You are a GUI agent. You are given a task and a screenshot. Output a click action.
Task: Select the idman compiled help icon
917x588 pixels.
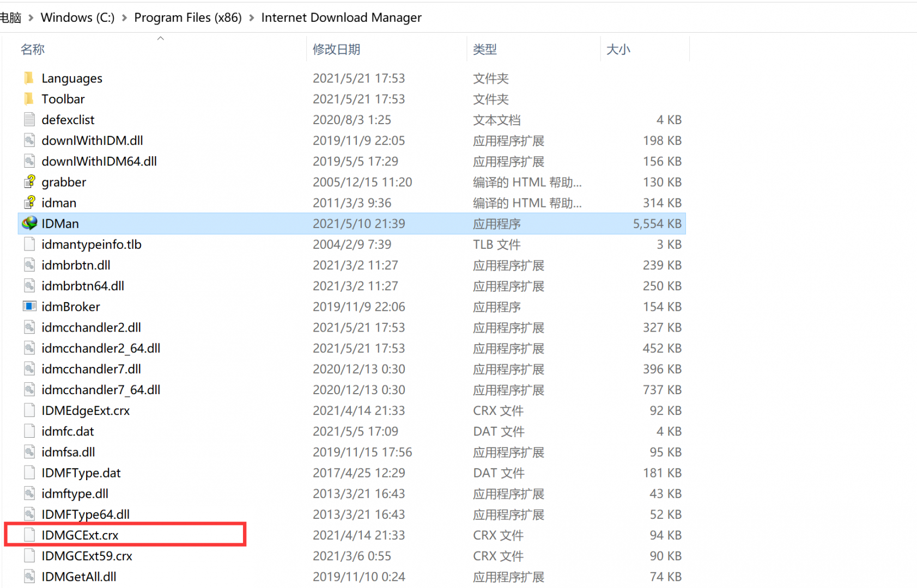tap(29, 203)
